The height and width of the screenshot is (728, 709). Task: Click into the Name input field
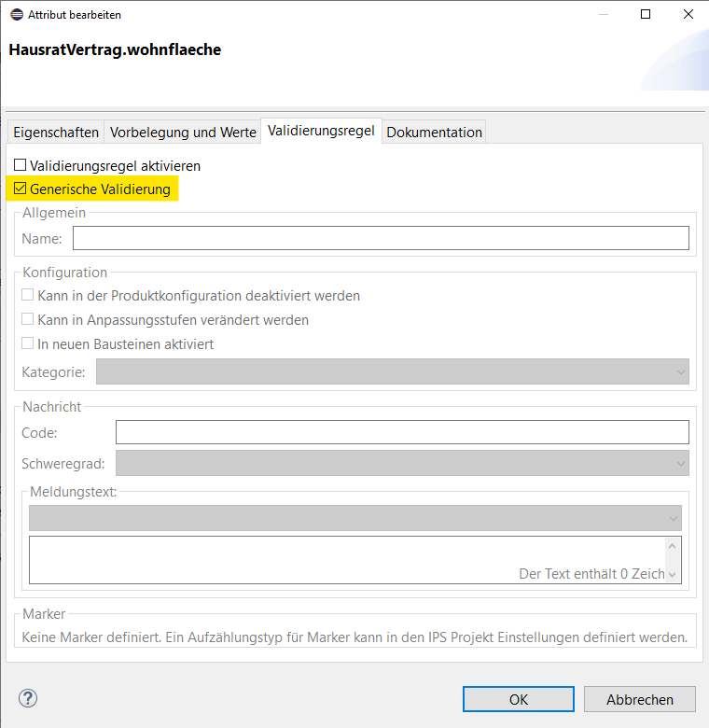click(x=381, y=238)
